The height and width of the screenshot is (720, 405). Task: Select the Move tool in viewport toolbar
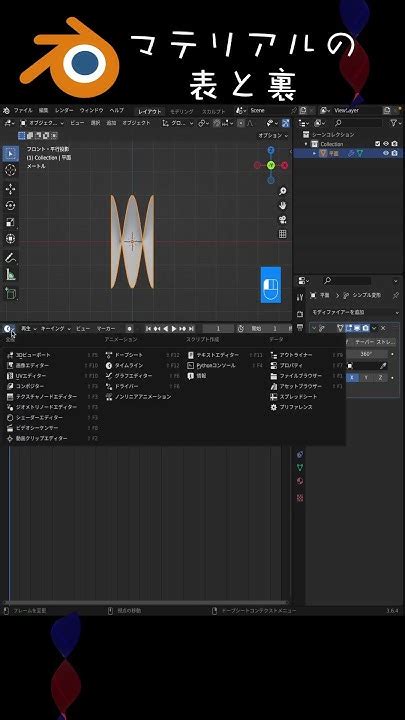point(11,189)
